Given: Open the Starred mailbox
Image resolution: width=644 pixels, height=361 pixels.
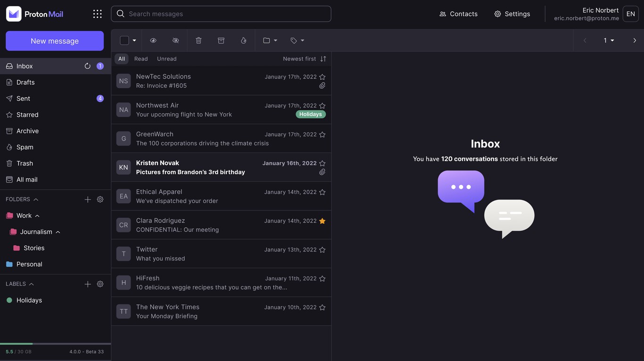Looking at the screenshot, I should coord(27,114).
